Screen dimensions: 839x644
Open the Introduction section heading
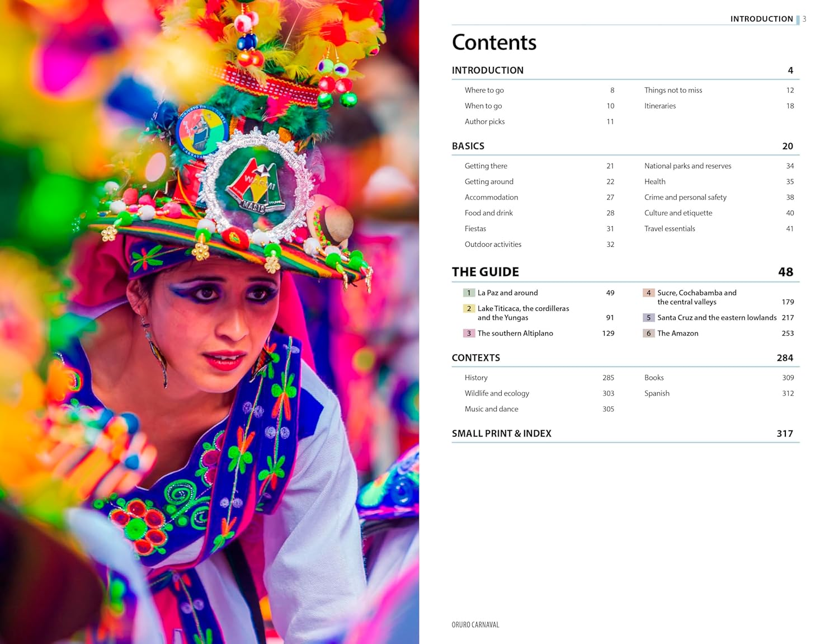pyautogui.click(x=488, y=70)
